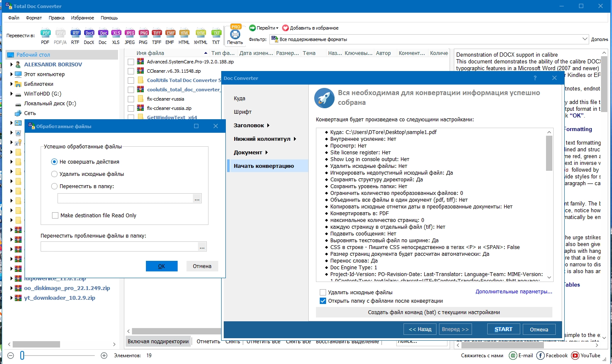Image resolution: width=612 pixels, height=364 pixels.
Task: Click the zoom in plus icon
Action: pos(104,356)
